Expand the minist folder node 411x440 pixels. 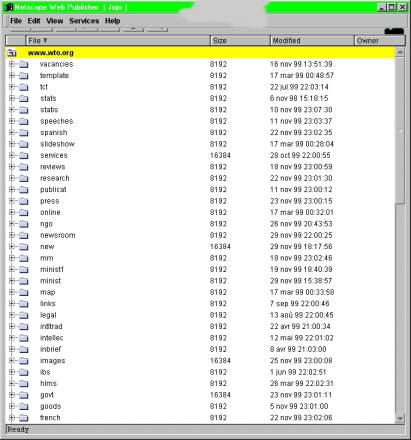click(12, 281)
